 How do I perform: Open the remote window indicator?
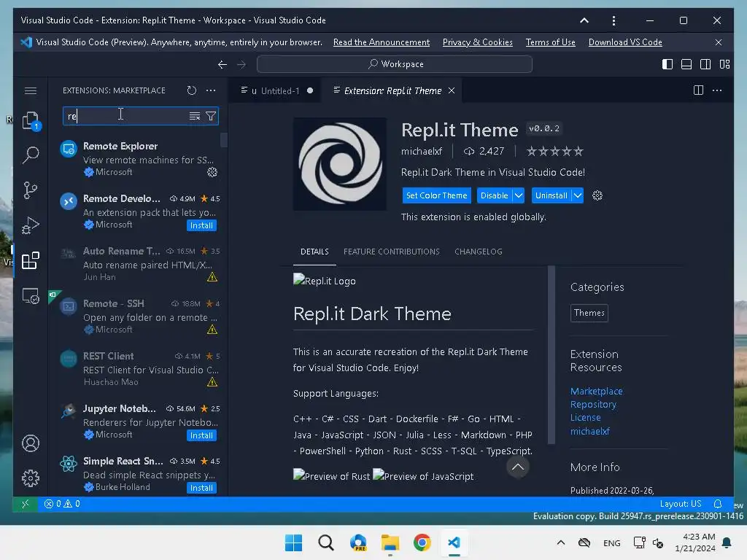(x=26, y=504)
